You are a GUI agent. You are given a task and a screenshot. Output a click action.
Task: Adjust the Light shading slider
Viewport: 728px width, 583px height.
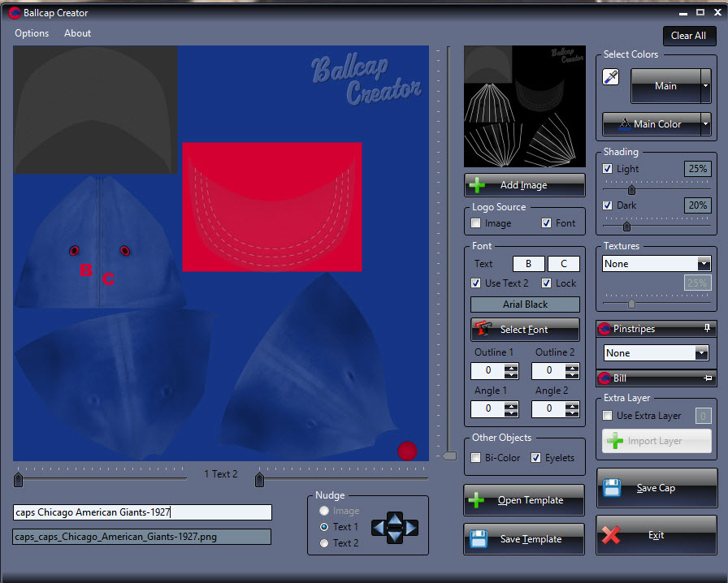pos(631,190)
